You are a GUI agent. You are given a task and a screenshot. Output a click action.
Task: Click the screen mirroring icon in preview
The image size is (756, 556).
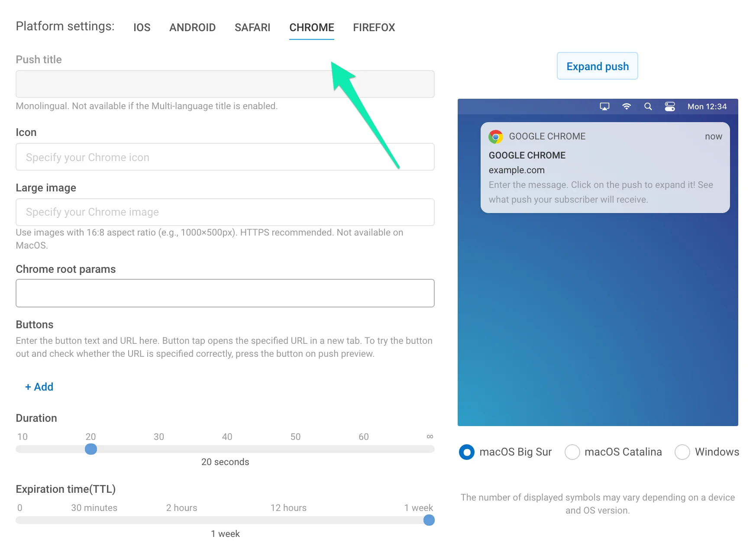(x=604, y=107)
